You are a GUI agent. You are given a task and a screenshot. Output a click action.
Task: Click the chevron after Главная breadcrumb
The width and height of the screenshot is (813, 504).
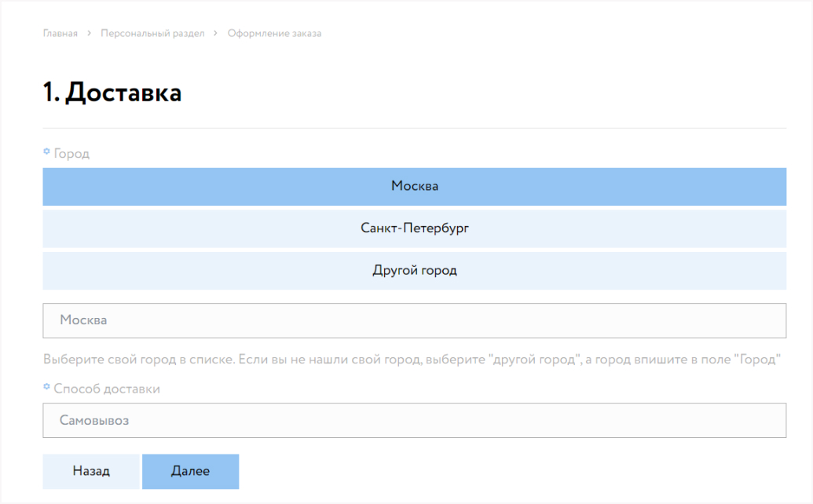pos(90,34)
